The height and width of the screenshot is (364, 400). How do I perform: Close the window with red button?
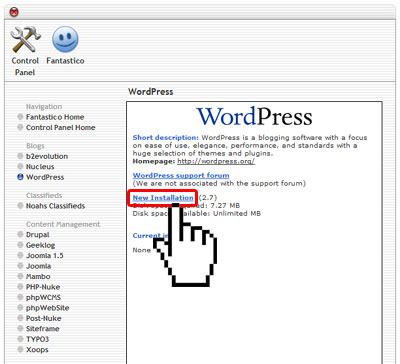(14, 12)
